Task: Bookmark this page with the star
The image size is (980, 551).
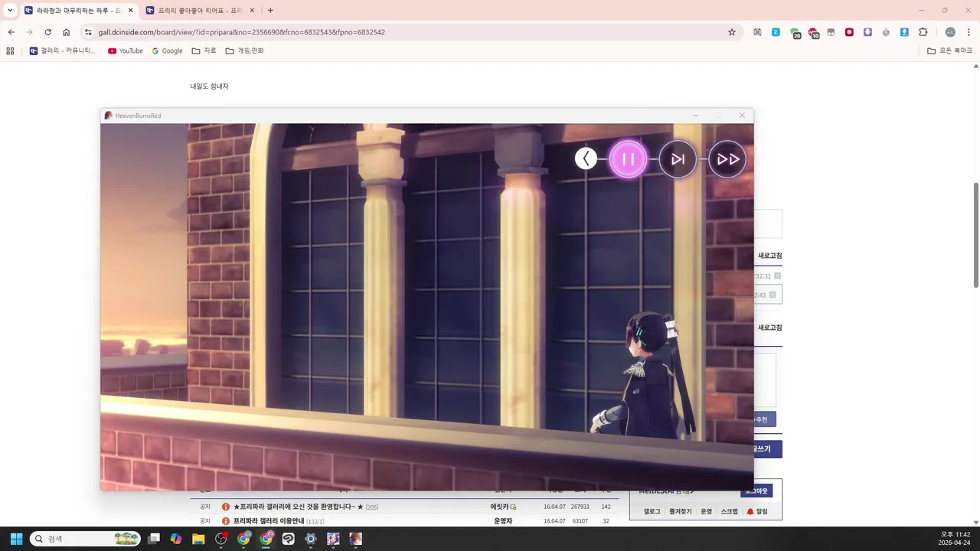Action: [x=732, y=32]
